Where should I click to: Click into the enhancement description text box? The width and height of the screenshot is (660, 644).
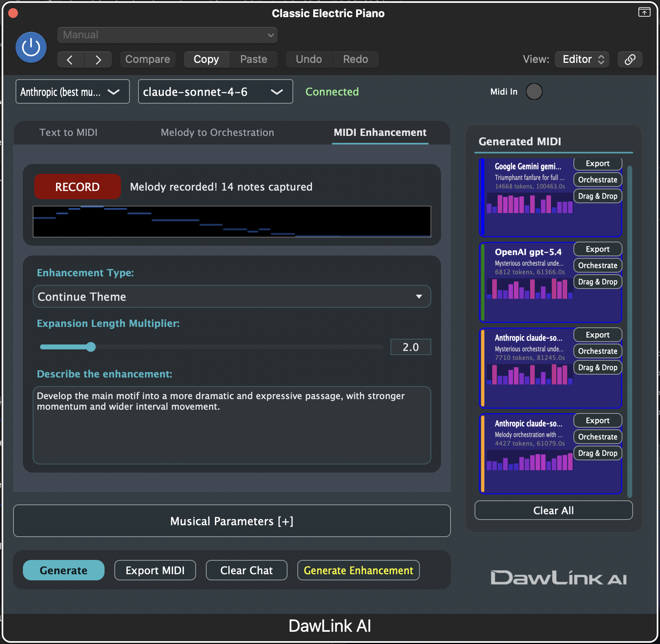point(232,425)
